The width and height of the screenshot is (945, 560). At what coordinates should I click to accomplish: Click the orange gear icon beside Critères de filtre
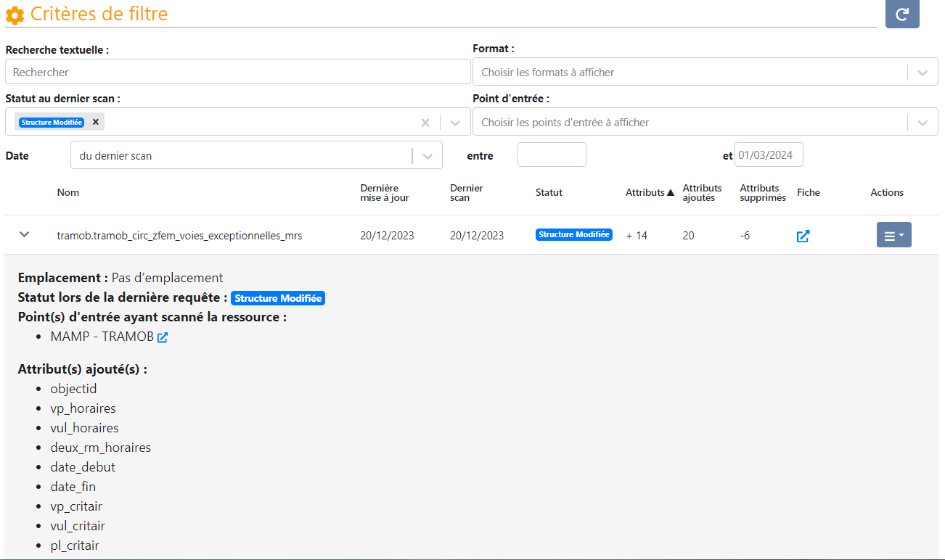tap(15, 14)
